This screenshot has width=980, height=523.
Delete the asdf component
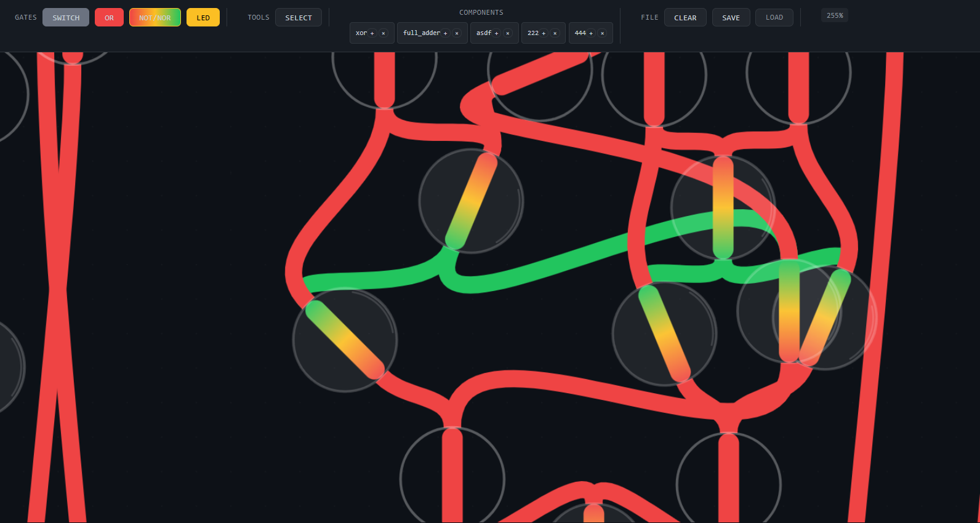click(x=508, y=33)
